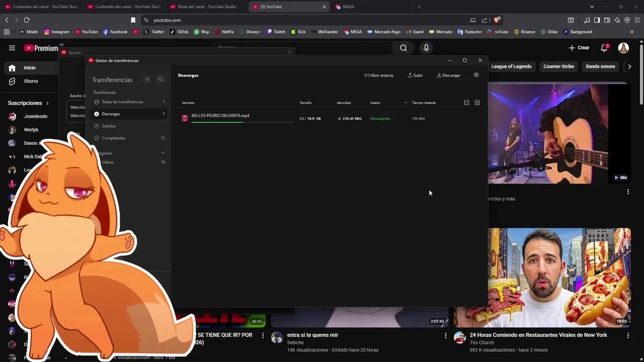The image size is (644, 362).
Task: Click the video file icon of 863 LOS PEORES DELIVERYS
Action: click(185, 118)
